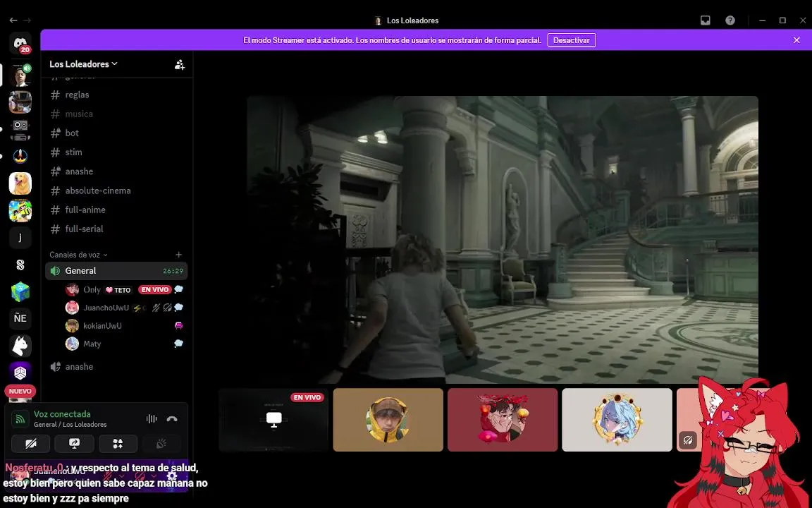
Task: Open the activities launcher button
Action: point(118,444)
